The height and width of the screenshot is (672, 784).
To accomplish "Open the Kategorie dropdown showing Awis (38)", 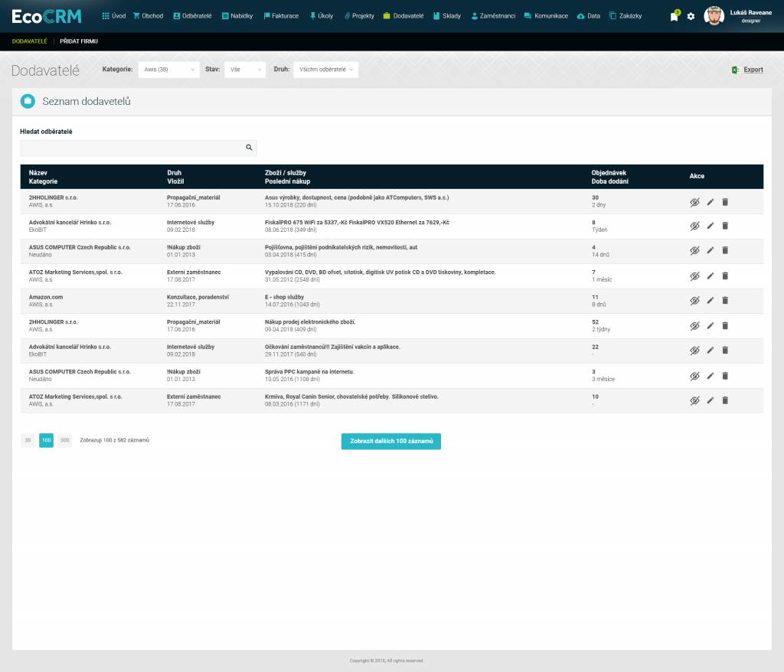I will point(168,70).
